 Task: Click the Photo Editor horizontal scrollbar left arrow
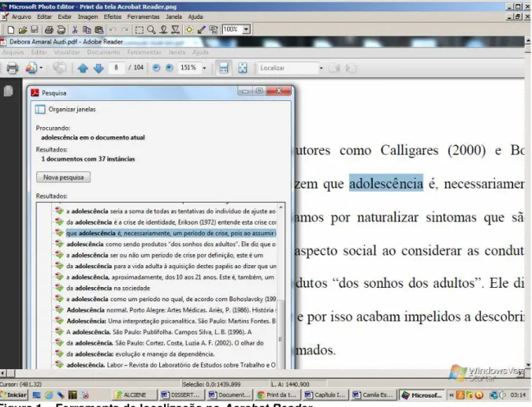coord(2,373)
